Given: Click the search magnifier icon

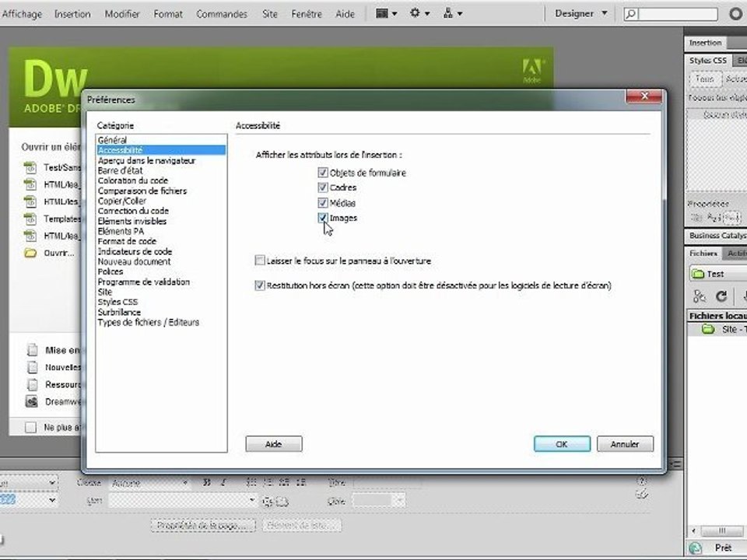Looking at the screenshot, I should (x=631, y=14).
